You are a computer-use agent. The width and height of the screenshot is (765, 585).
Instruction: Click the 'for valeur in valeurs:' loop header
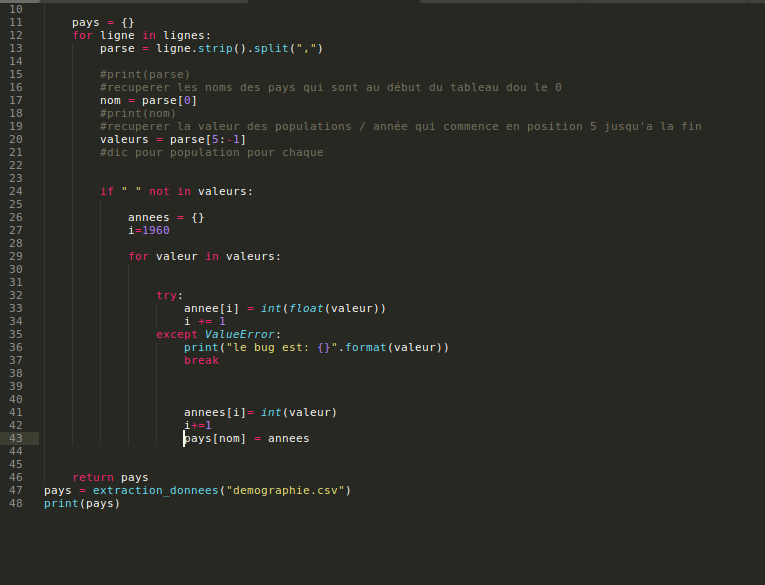[x=204, y=257]
